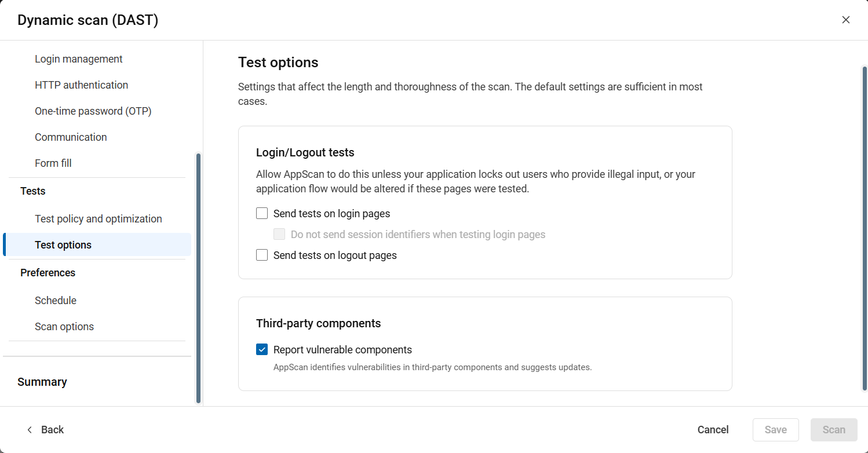Go to HTTP authentication section

[81, 85]
